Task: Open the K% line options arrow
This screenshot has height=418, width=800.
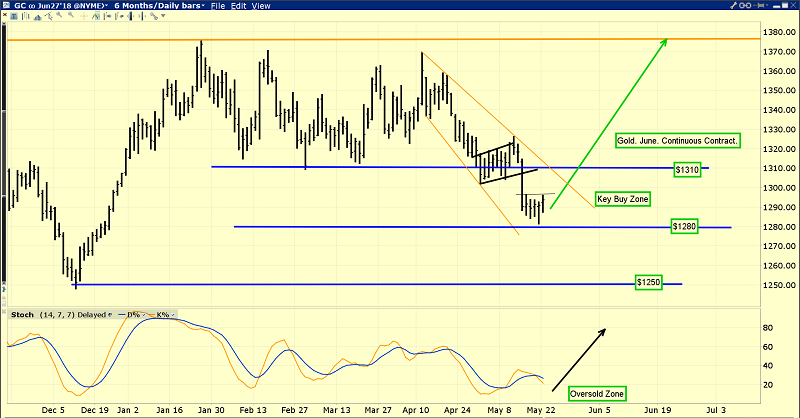Action: pos(173,315)
